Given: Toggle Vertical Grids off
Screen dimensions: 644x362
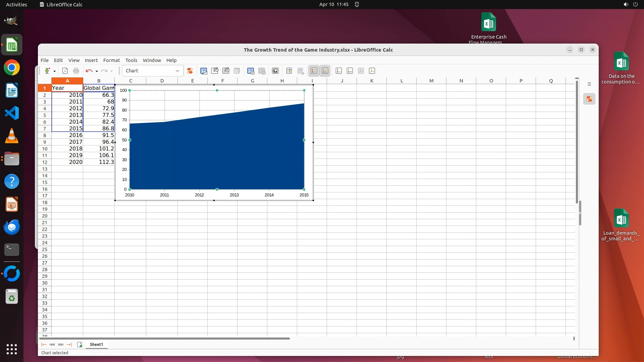Looking at the screenshot, I should tap(325, 71).
